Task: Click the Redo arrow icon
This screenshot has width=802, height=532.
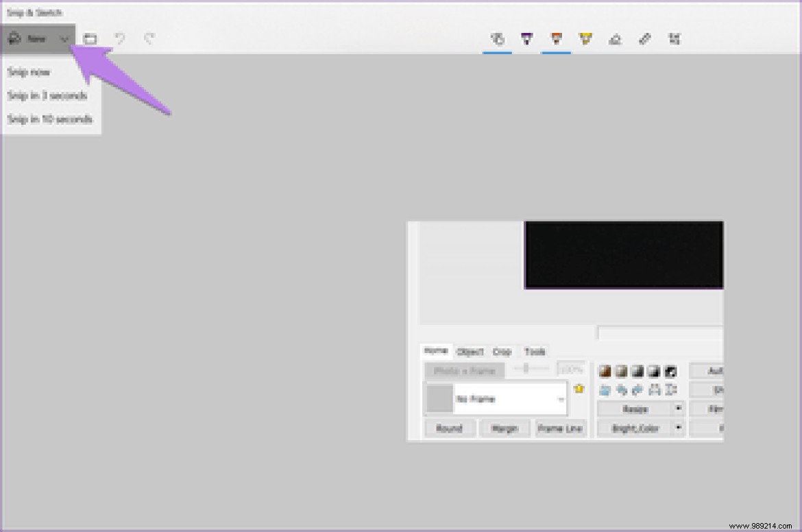Action: pyautogui.click(x=149, y=39)
